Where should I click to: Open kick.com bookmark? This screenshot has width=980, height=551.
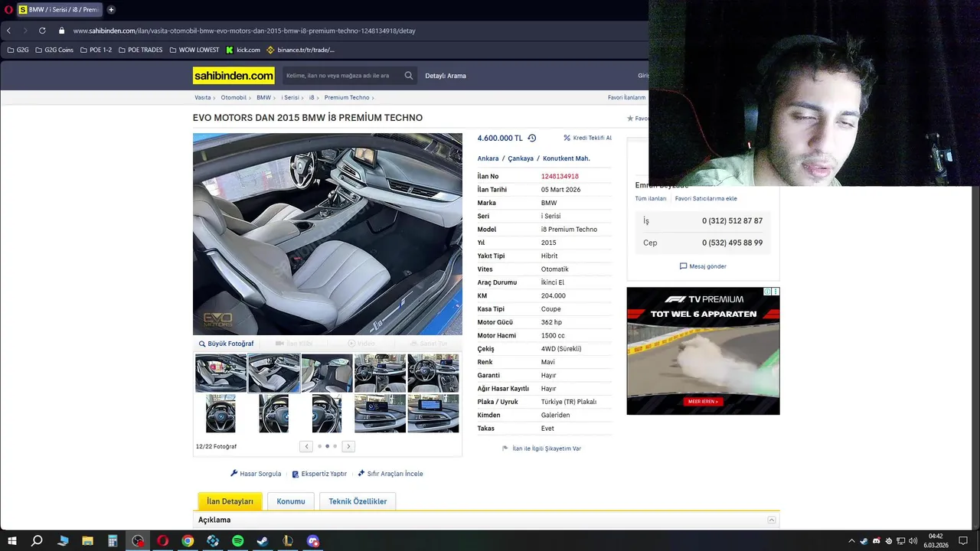(243, 50)
